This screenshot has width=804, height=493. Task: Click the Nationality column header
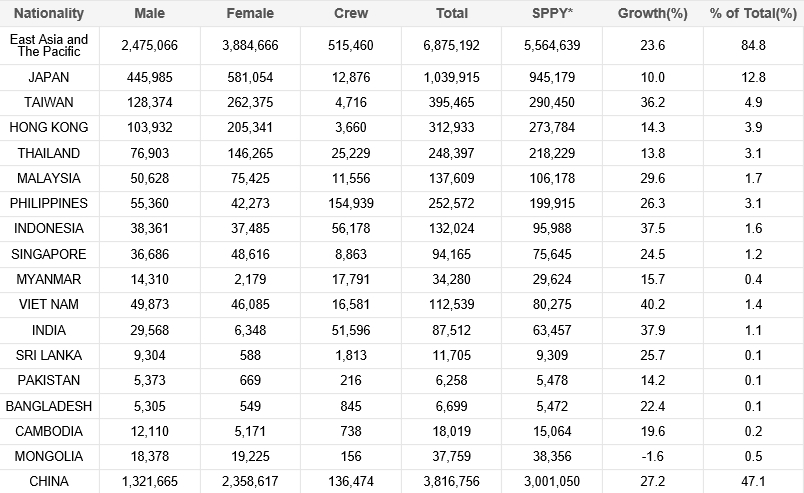tap(48, 14)
